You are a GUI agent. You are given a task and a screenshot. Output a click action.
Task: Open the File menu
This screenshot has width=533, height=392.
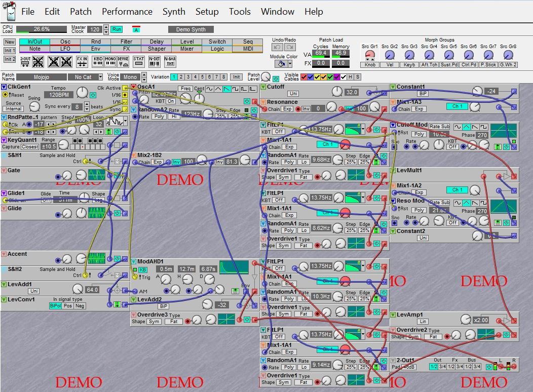click(x=28, y=12)
